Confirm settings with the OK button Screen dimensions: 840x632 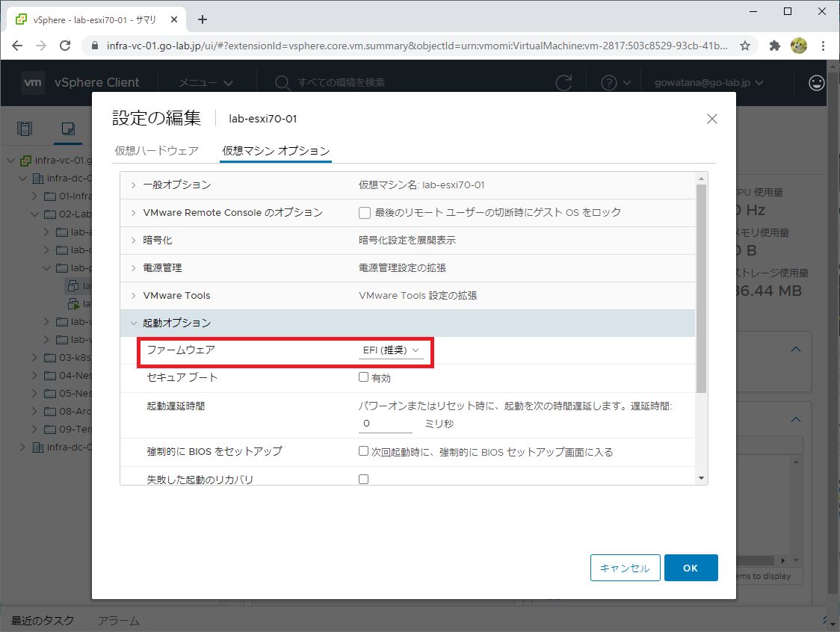click(x=691, y=568)
